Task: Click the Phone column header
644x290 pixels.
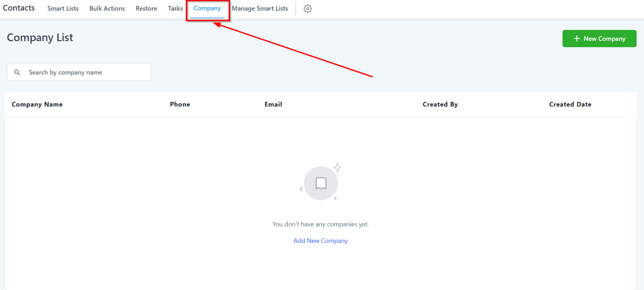Action: point(180,104)
